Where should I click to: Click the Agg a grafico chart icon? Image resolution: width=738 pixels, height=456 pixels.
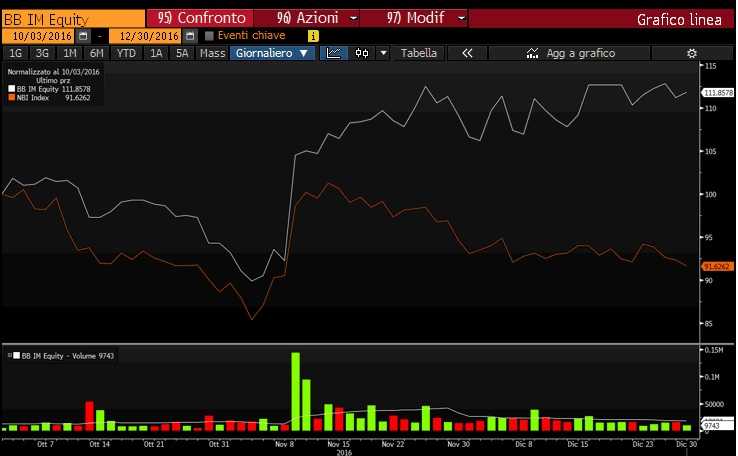(x=533, y=53)
